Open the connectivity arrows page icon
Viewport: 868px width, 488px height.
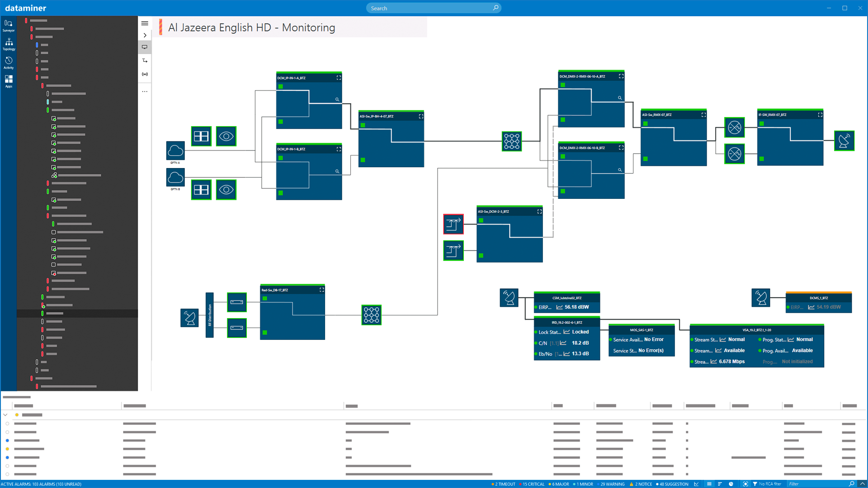(x=145, y=61)
